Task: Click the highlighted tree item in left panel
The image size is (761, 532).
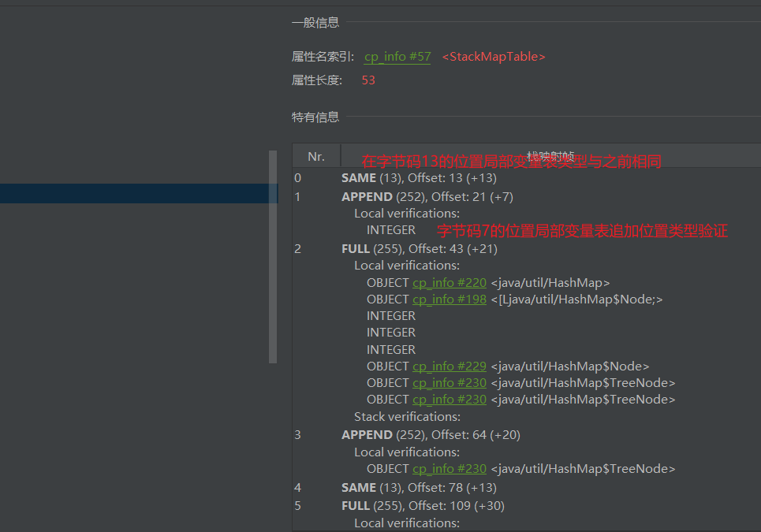Action: [x=134, y=193]
